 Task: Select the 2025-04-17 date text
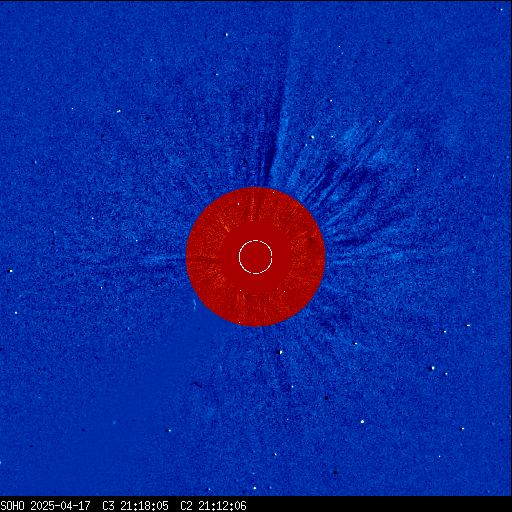point(60,506)
